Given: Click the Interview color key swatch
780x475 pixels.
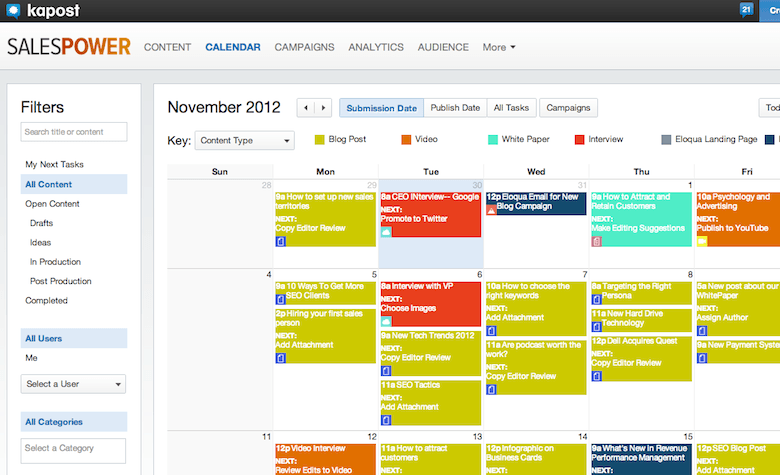Looking at the screenshot, I should point(579,140).
